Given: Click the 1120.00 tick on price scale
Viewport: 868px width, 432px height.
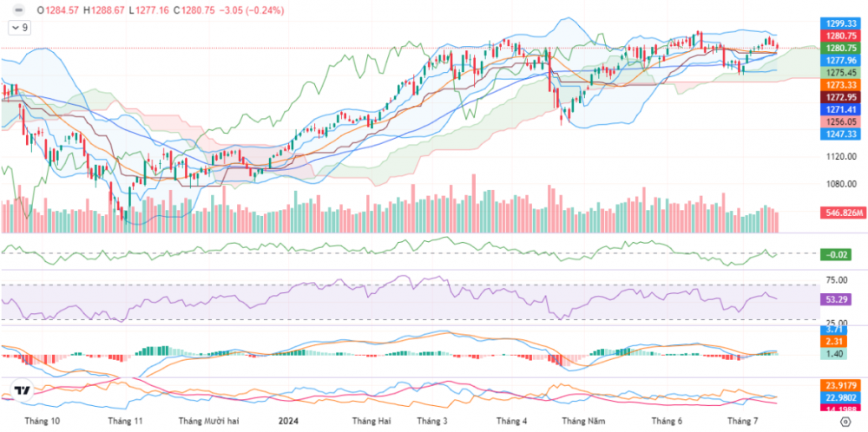Looking at the screenshot, I should coord(840,157).
